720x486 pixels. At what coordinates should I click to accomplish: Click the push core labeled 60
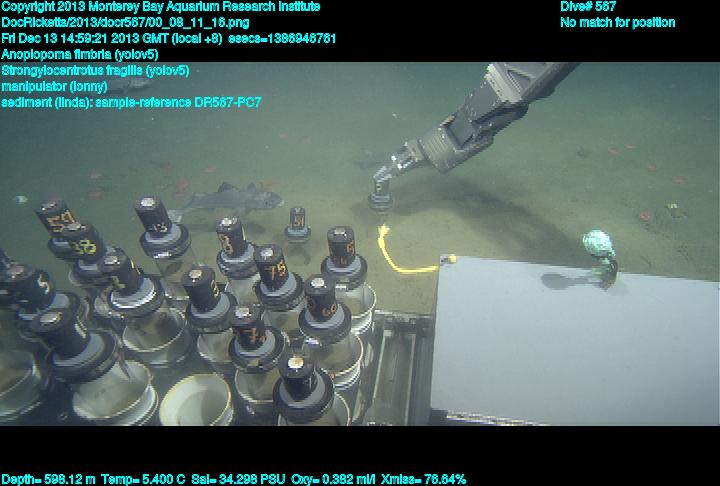click(x=322, y=299)
